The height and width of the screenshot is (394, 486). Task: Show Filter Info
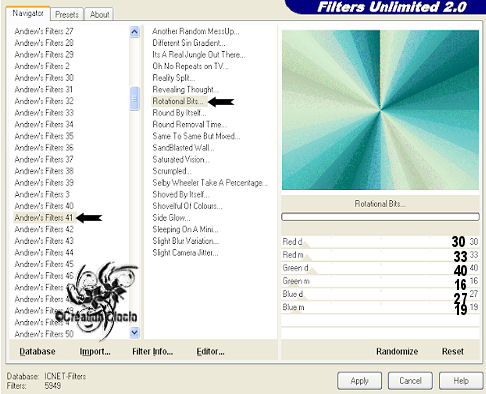click(x=152, y=351)
